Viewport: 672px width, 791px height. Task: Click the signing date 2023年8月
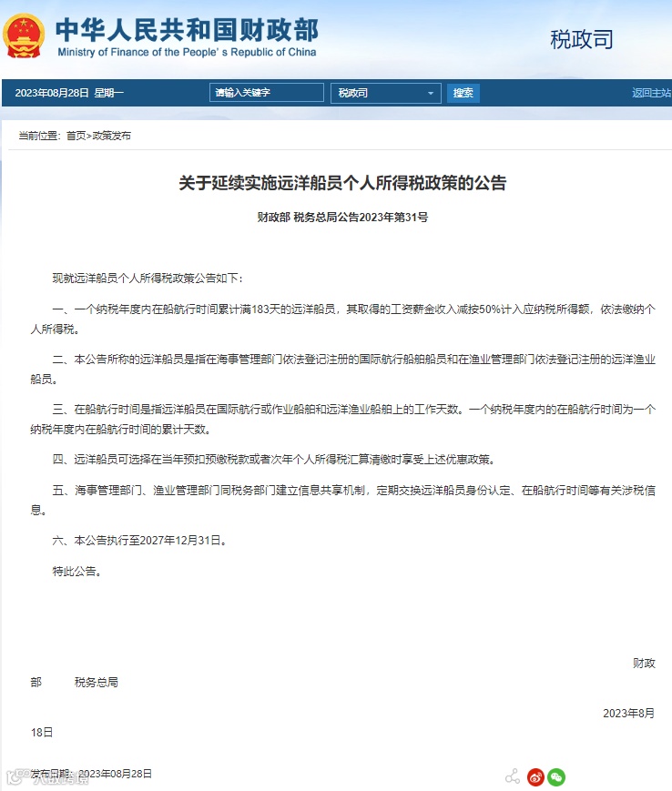click(628, 714)
